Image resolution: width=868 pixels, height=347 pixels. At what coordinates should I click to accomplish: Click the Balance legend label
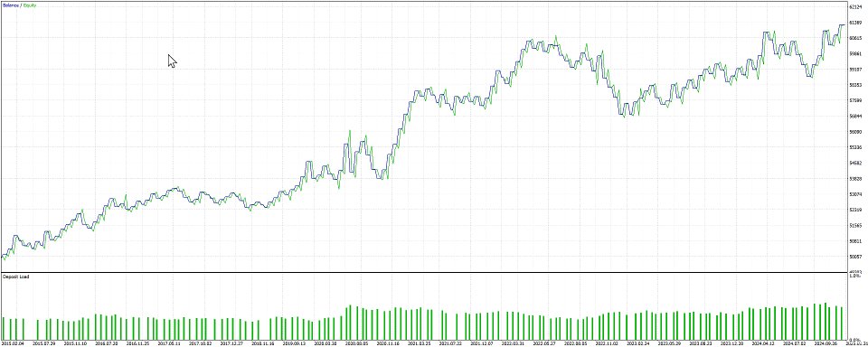point(11,5)
